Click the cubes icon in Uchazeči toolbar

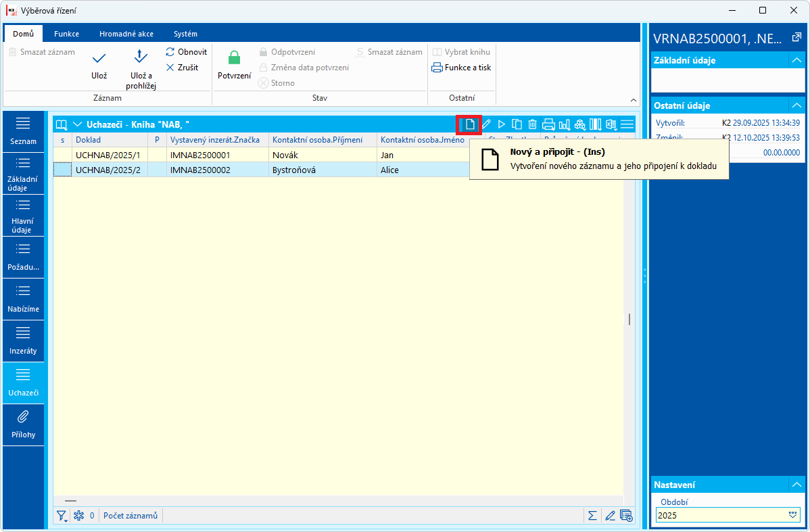580,124
